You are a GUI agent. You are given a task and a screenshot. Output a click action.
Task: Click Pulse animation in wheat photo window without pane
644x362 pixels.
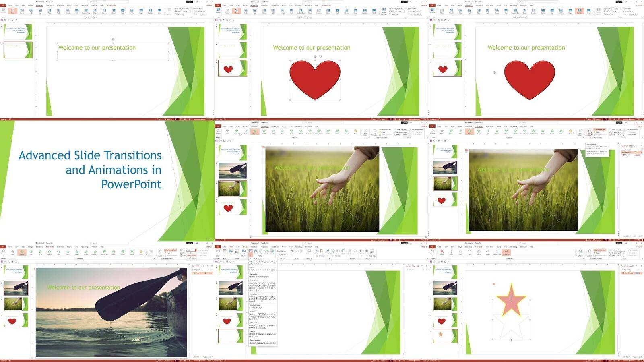tap(356, 131)
